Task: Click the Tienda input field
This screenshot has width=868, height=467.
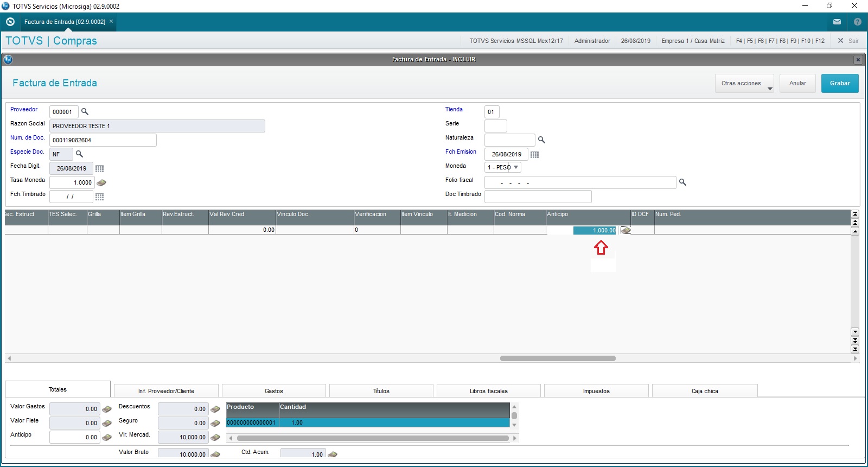Action: [x=492, y=112]
